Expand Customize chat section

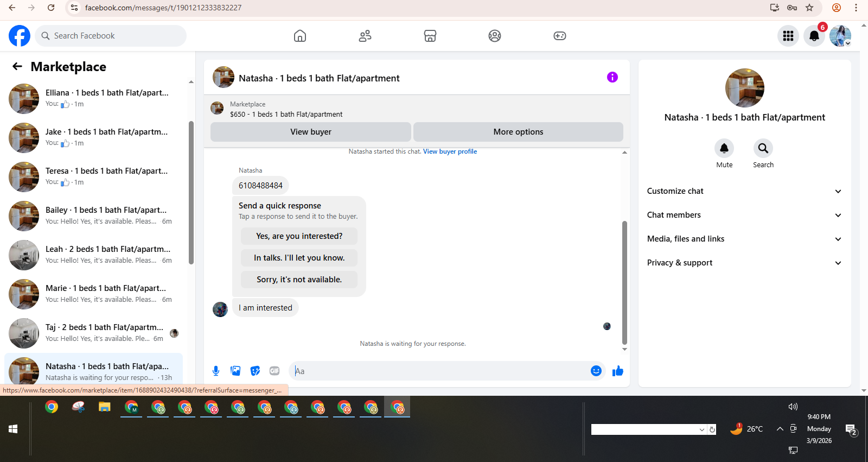[x=744, y=191]
